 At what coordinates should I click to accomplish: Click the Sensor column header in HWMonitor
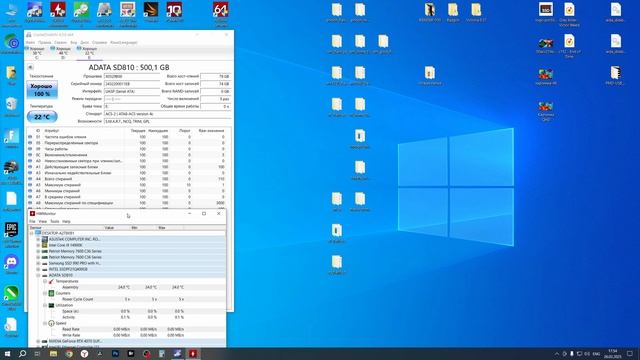(65, 228)
